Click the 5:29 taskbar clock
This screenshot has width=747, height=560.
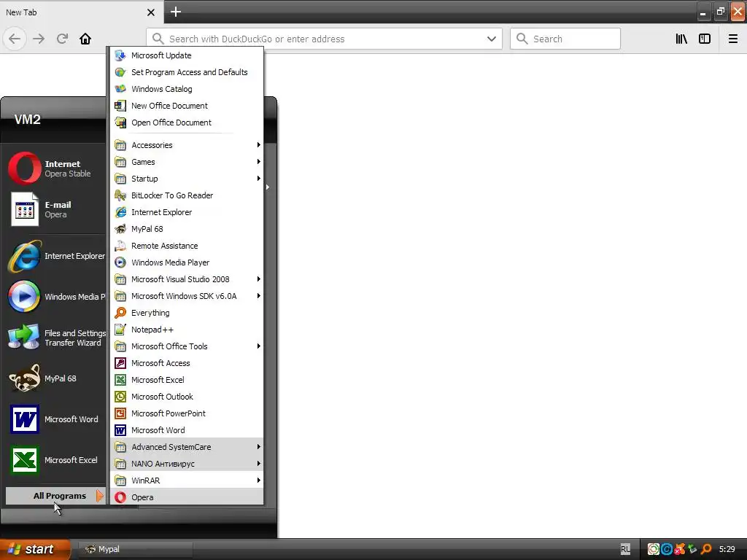727,549
